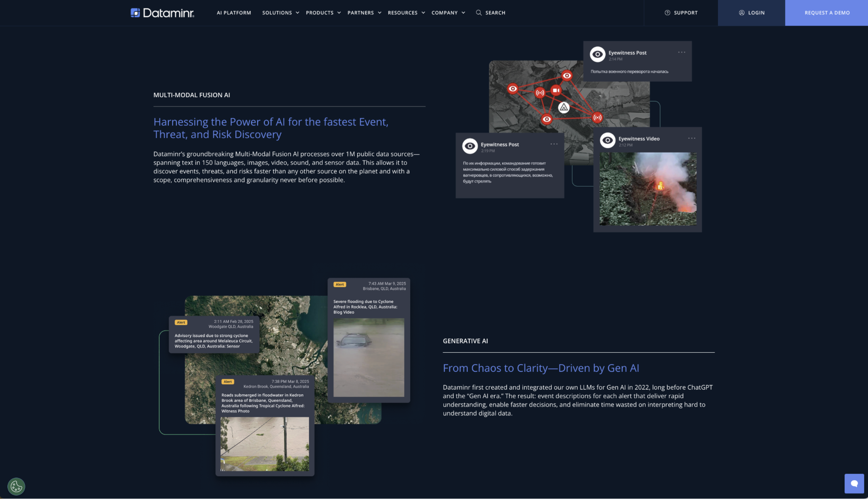Viewport: 868px width, 500px height.
Task: Click the eye icon on the 2:14 PM Eyewitness Post
Action: click(x=597, y=54)
